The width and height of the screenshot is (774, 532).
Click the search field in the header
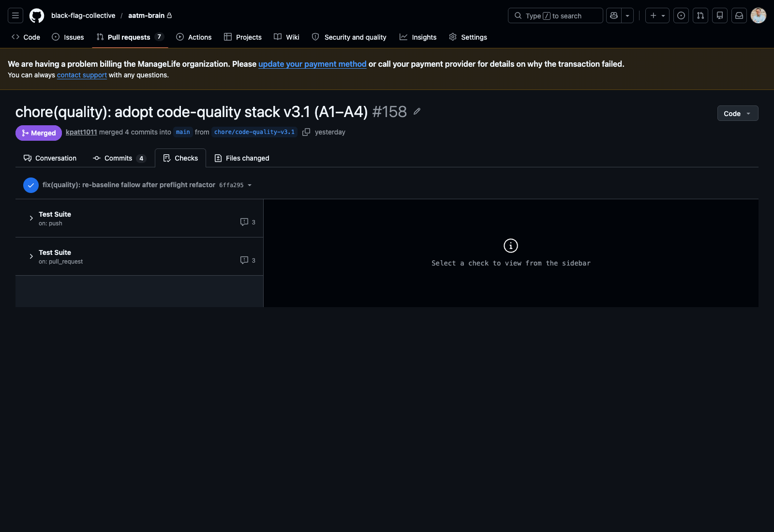pyautogui.click(x=555, y=15)
